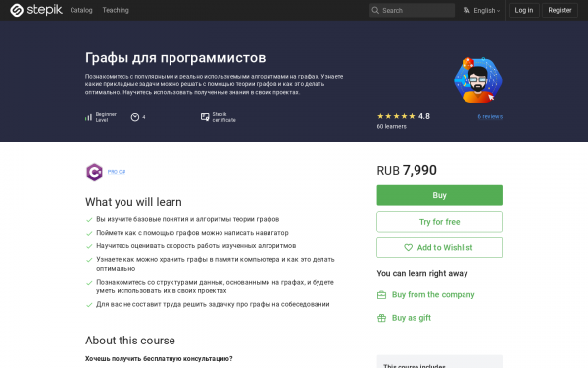The image size is (588, 368).
Task: Click the wishlist heart icon
Action: (408, 248)
